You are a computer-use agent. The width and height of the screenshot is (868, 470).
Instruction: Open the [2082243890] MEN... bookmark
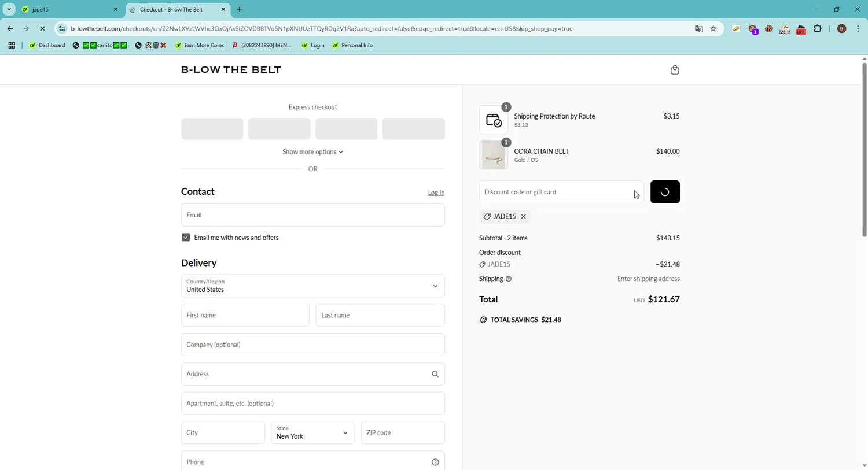pos(262,45)
